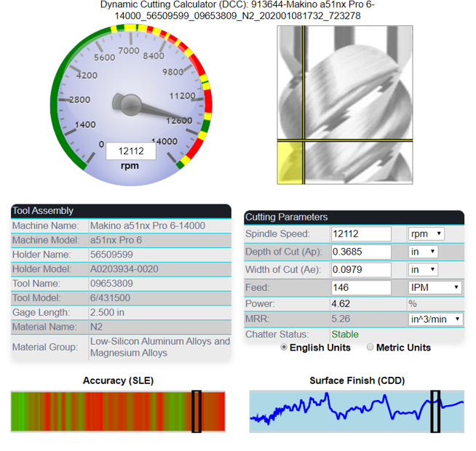
Task: Open the Spindle Speed rpm unit dropdown
Action: pos(426,234)
